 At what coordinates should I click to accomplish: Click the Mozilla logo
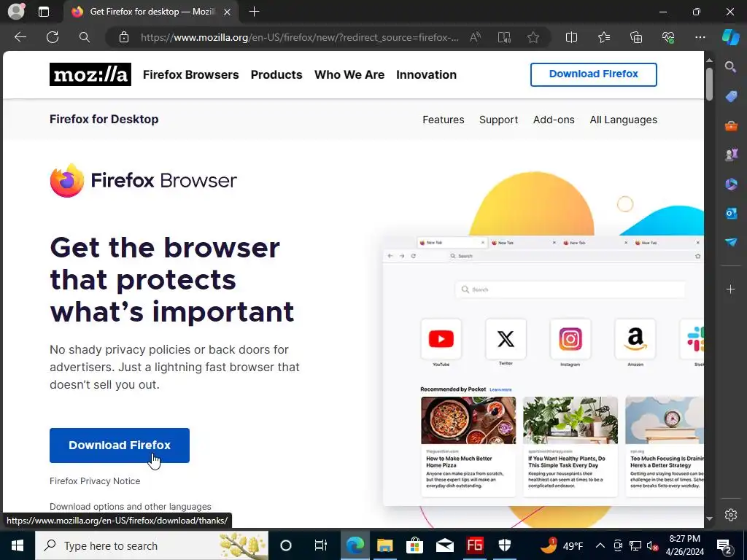pyautogui.click(x=90, y=74)
